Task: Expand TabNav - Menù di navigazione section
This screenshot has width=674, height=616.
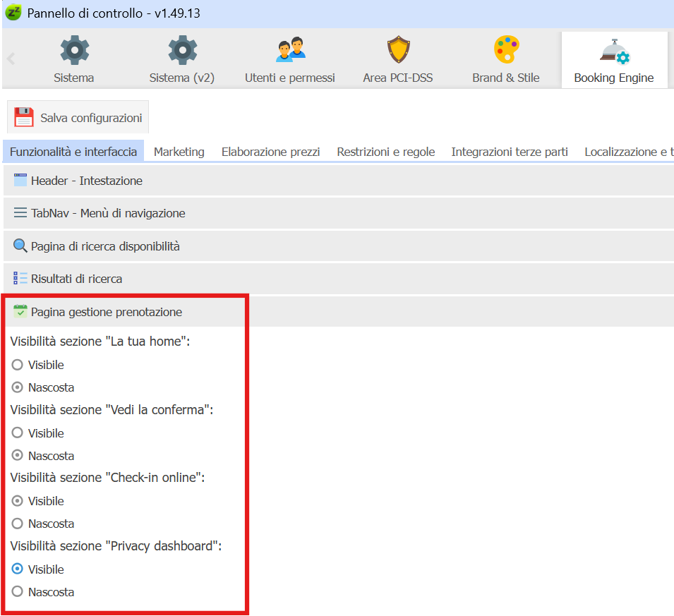Action: click(x=107, y=213)
